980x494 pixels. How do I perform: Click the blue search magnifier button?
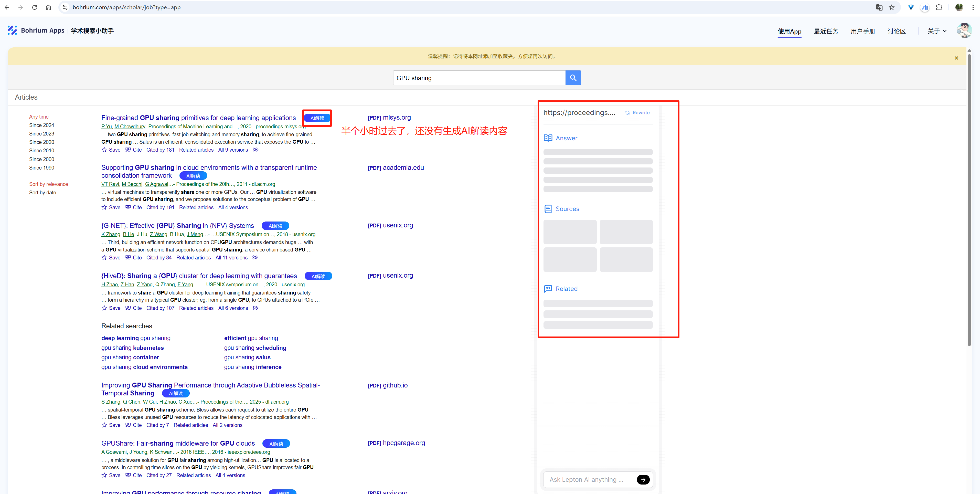click(x=572, y=78)
